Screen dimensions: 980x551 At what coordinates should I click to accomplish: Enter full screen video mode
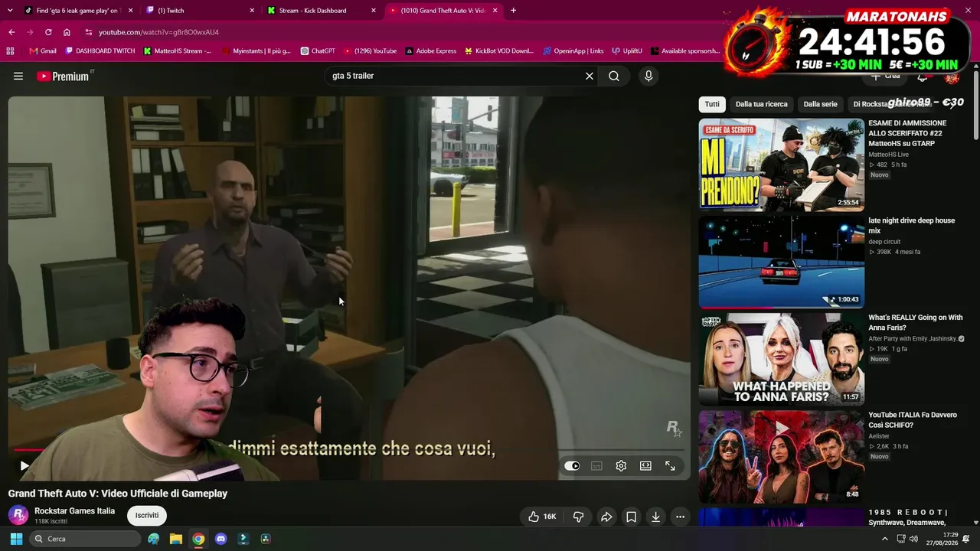[x=670, y=465]
